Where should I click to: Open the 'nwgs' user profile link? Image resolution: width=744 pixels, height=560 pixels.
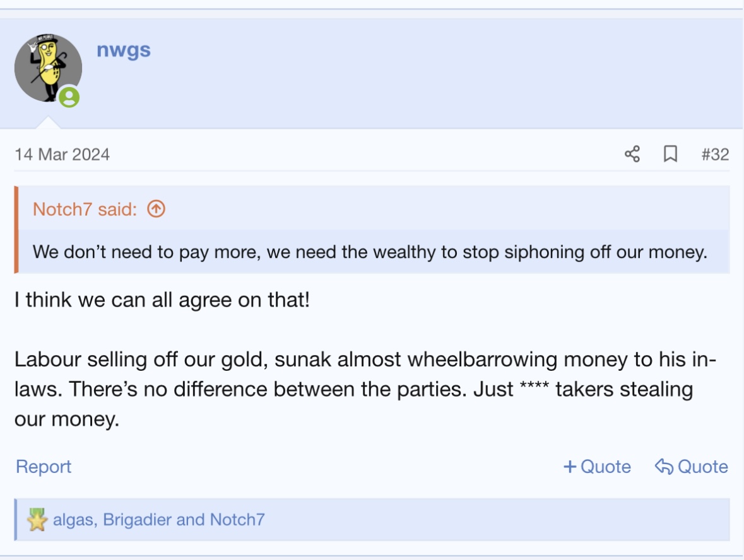(x=124, y=50)
